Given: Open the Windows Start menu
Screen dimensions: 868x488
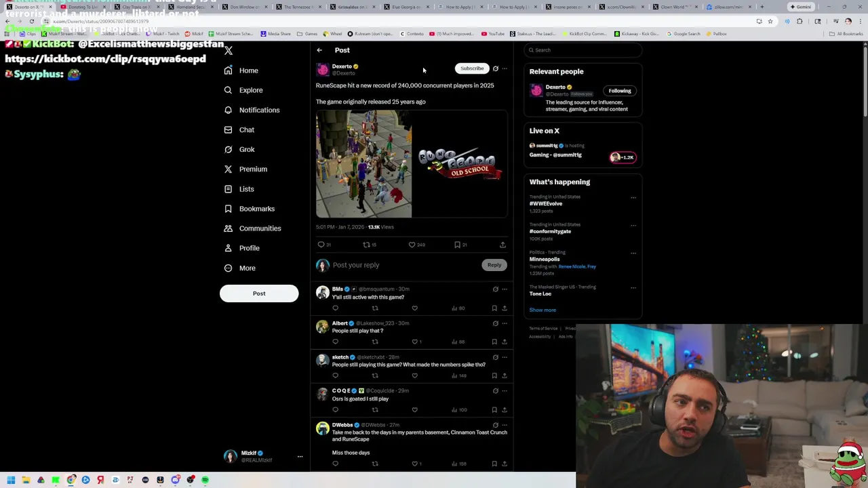Looking at the screenshot, I should (11, 480).
